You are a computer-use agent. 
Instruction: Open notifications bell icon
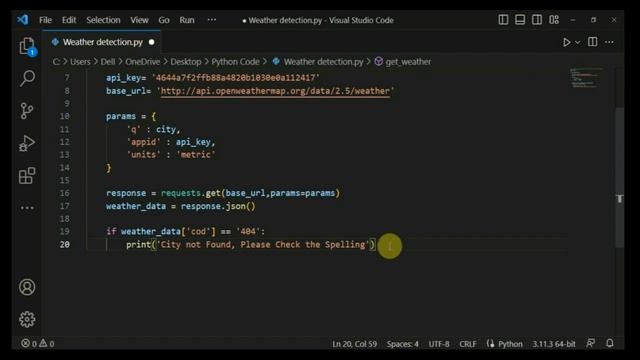610,344
